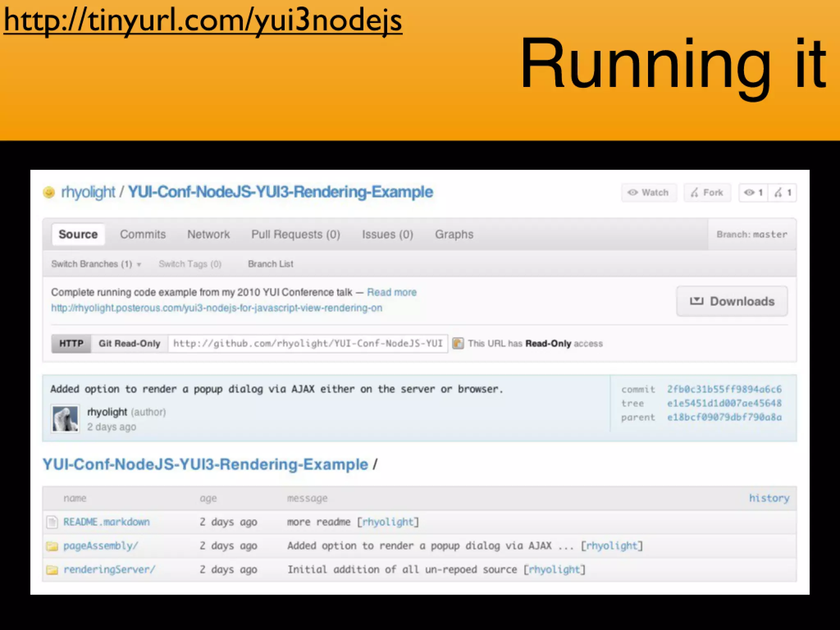Open the tinyurl.com/yui3nodejs link
This screenshot has width=840, height=630.
[203, 21]
